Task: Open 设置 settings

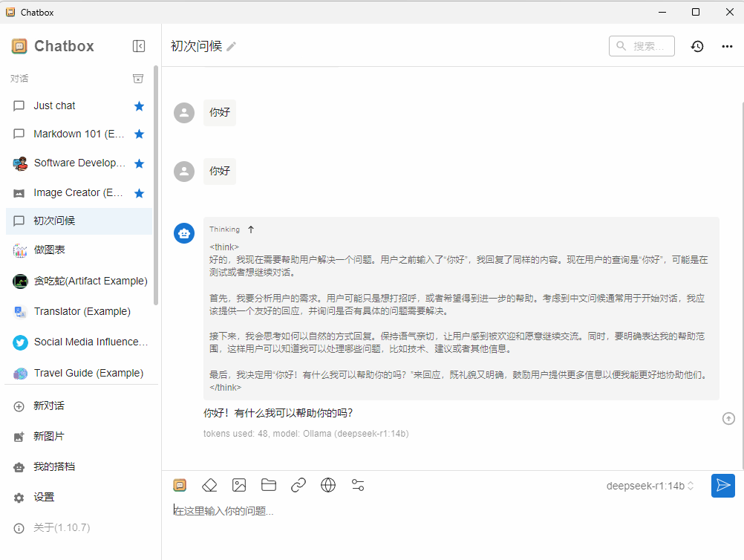Action: click(x=79, y=497)
